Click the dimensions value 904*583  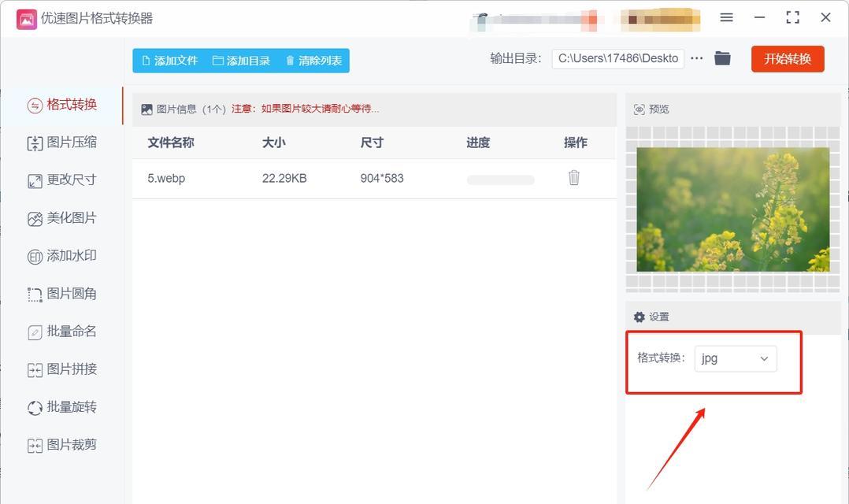coord(382,178)
